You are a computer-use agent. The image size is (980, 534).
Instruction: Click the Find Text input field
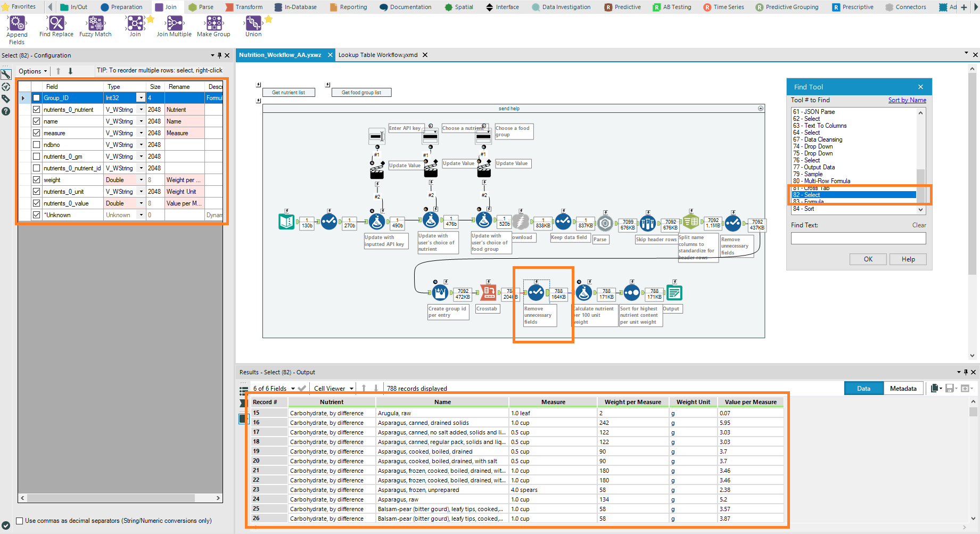(858, 239)
